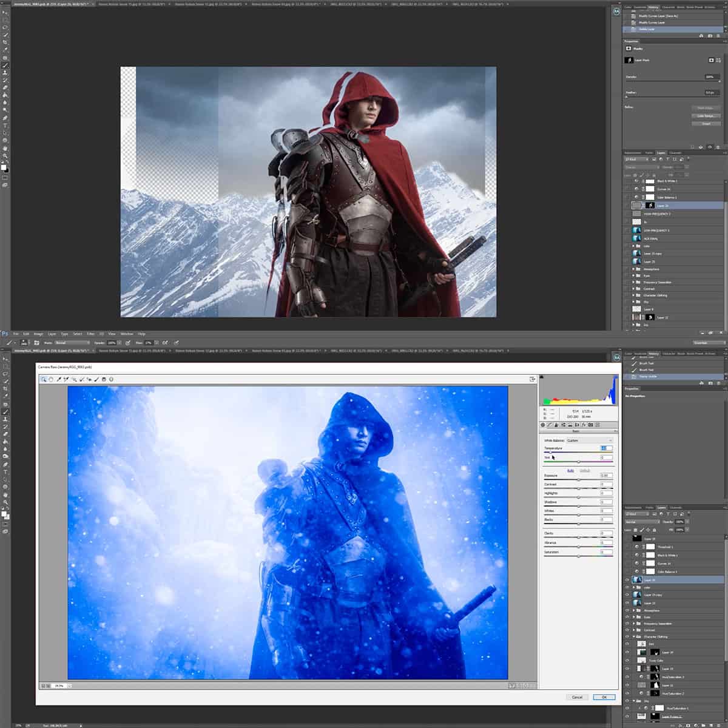Viewport: 728px width, 728px height.
Task: Select the White Balance eyedropper in Camera Raw
Action: coord(58,379)
